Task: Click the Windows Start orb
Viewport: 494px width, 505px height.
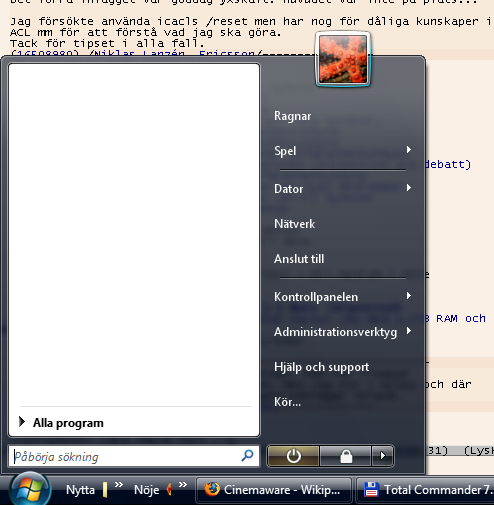Action: [x=30, y=489]
